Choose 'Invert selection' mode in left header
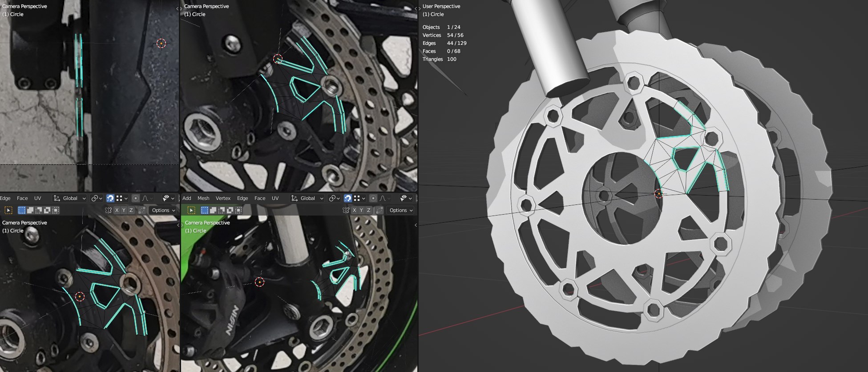The image size is (868, 372). 47,210
